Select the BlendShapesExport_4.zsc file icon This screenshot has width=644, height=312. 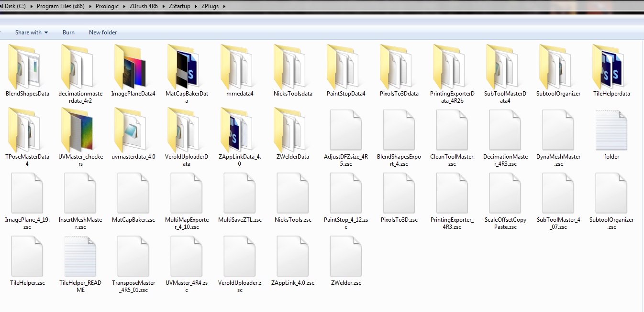click(x=399, y=130)
